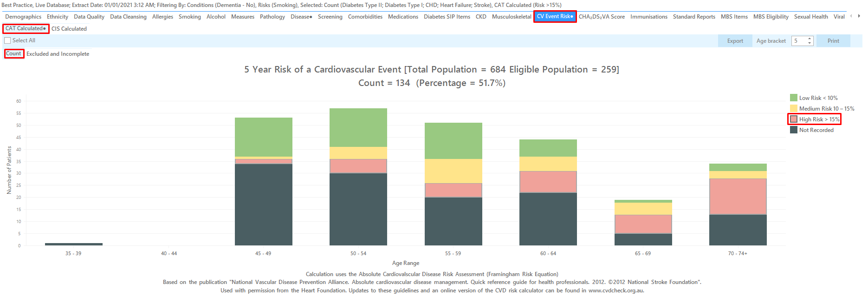Click the Print button
This screenshot has width=868, height=297.
(833, 41)
